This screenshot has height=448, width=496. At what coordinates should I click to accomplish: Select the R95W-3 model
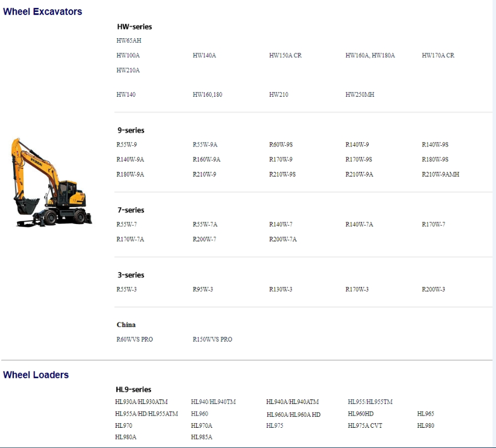tap(204, 288)
